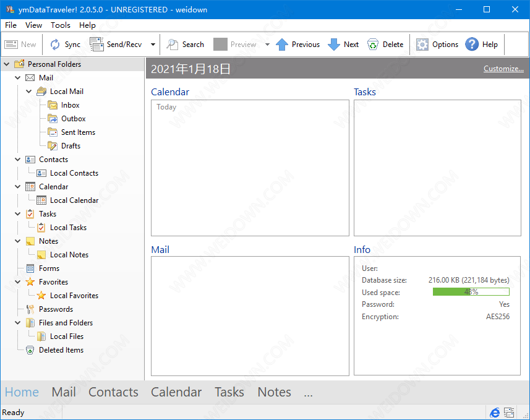Click the Today calendar pane

pyautogui.click(x=250, y=168)
